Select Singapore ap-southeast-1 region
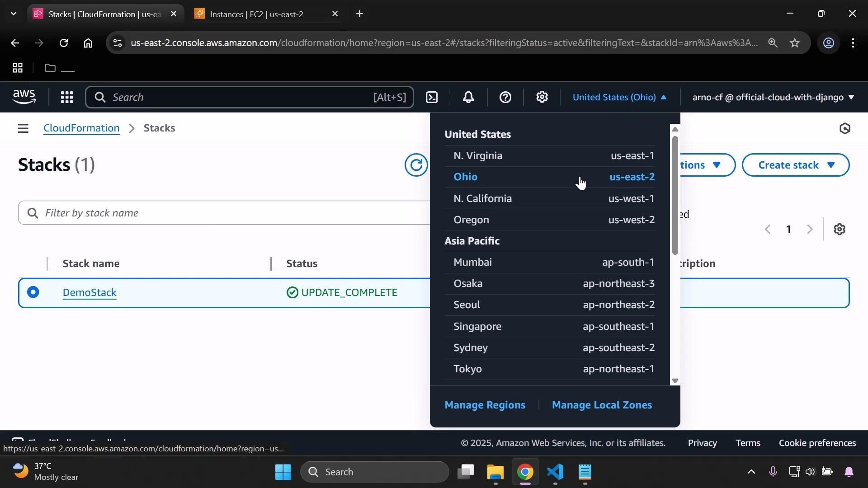 point(550,327)
